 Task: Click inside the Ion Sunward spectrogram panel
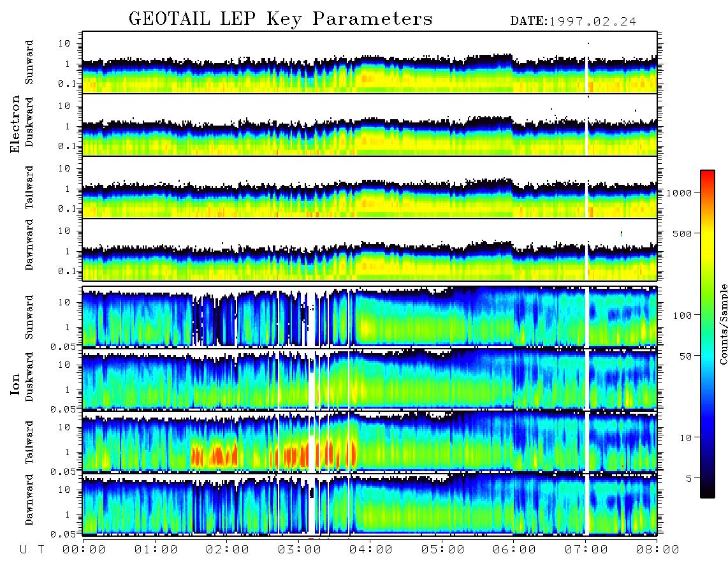point(370,317)
